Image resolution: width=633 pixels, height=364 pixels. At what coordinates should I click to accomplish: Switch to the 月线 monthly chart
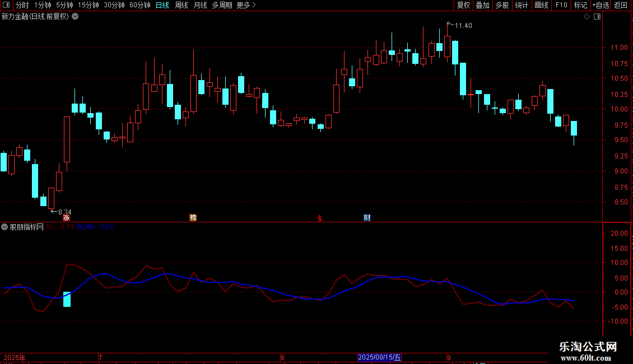coord(200,5)
